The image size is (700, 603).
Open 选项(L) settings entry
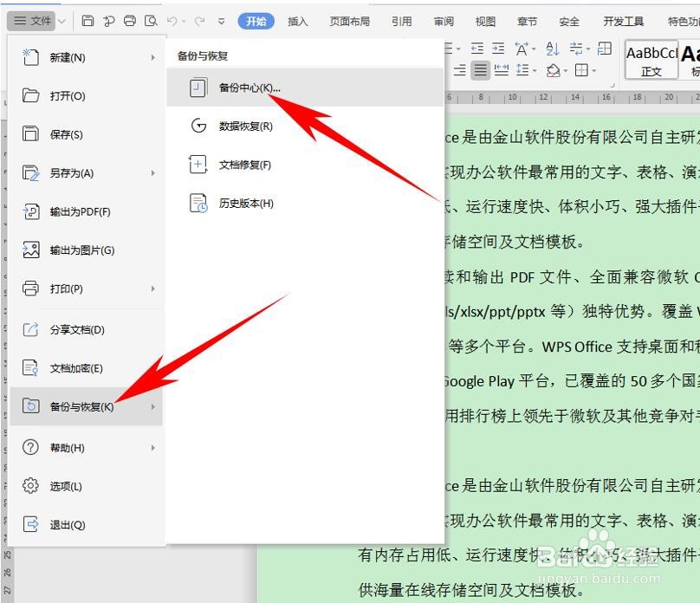pyautogui.click(x=86, y=486)
